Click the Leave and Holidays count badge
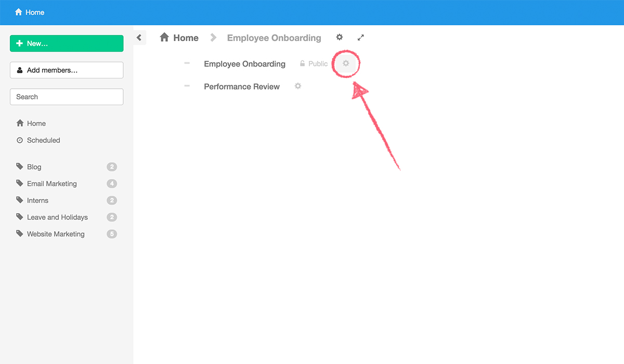 click(112, 217)
